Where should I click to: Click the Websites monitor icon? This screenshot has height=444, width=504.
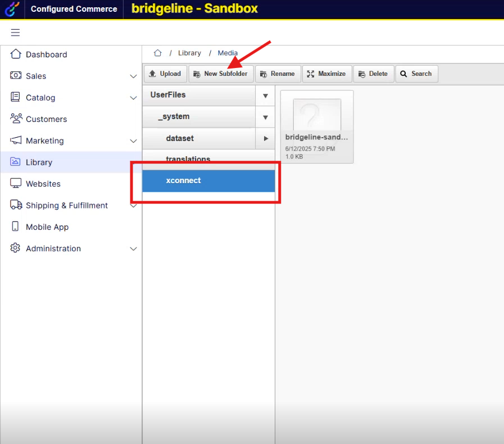tap(16, 183)
